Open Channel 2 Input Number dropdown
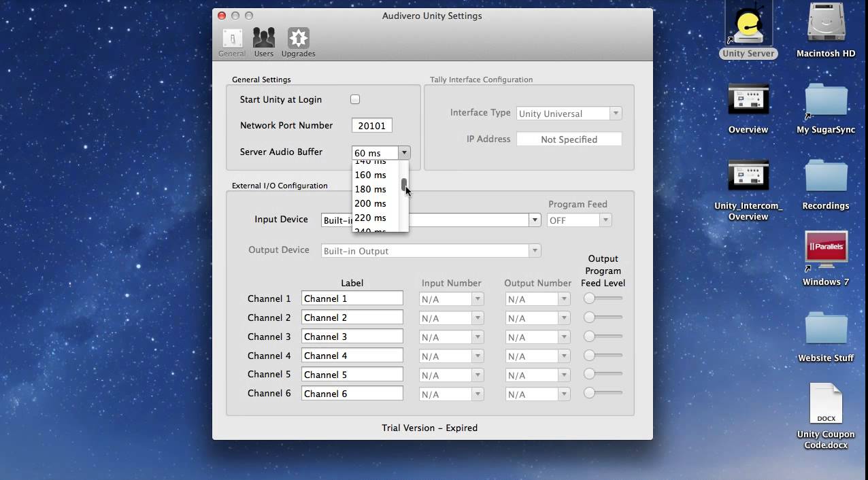The width and height of the screenshot is (868, 480). (x=452, y=318)
